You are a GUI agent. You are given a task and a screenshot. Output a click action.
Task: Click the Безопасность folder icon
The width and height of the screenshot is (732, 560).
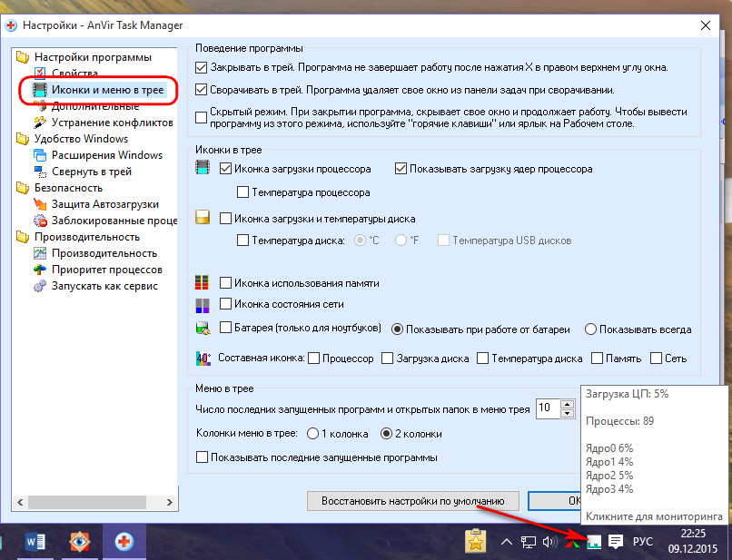click(x=23, y=188)
